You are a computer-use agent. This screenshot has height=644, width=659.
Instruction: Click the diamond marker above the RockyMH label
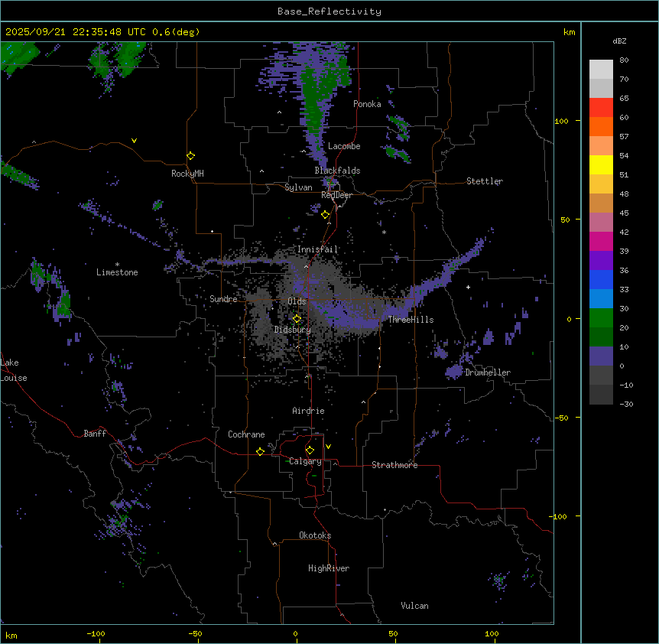pos(190,156)
